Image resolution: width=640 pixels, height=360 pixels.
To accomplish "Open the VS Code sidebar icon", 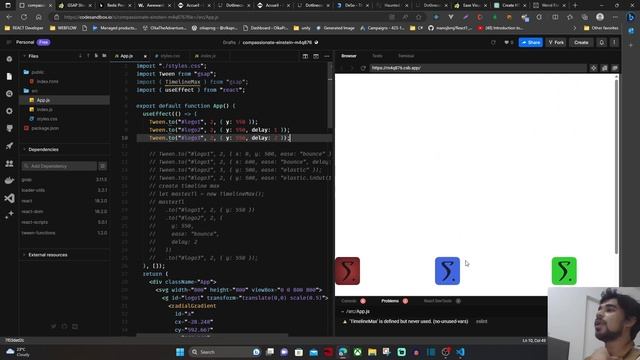I will click(x=9, y=198).
